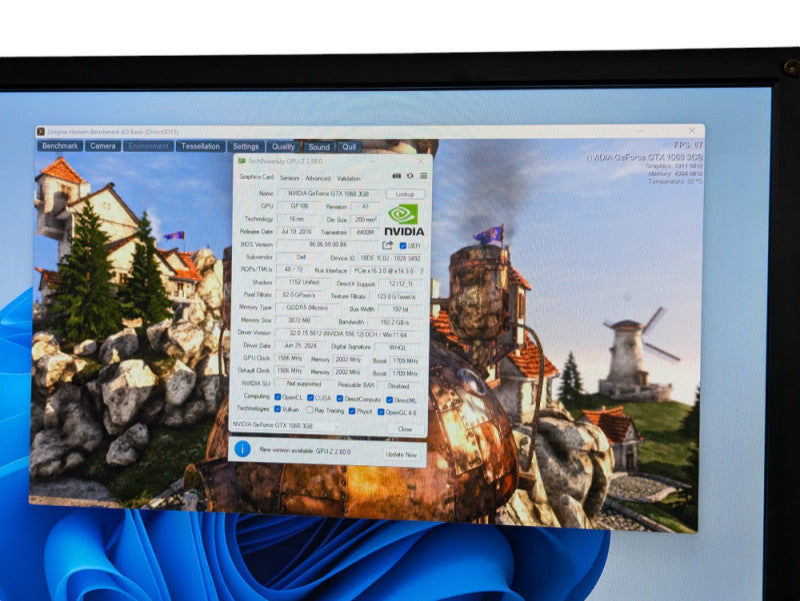Open the GPU selection dropdown at bottom

[286, 425]
